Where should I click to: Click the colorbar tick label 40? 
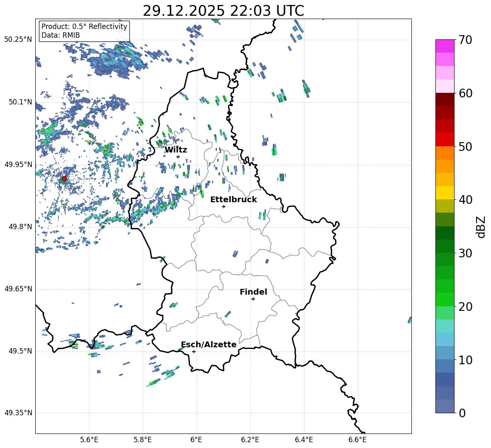point(466,200)
